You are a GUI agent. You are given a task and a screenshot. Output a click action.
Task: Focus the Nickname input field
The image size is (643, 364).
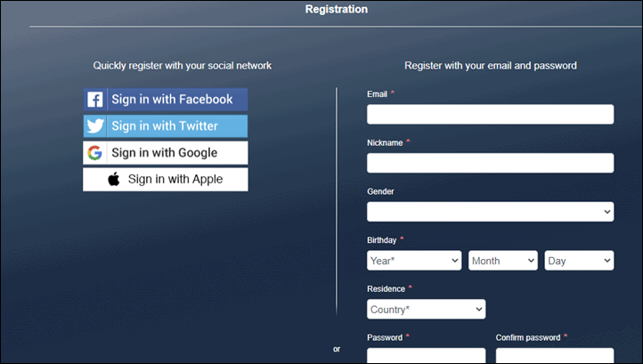(491, 163)
